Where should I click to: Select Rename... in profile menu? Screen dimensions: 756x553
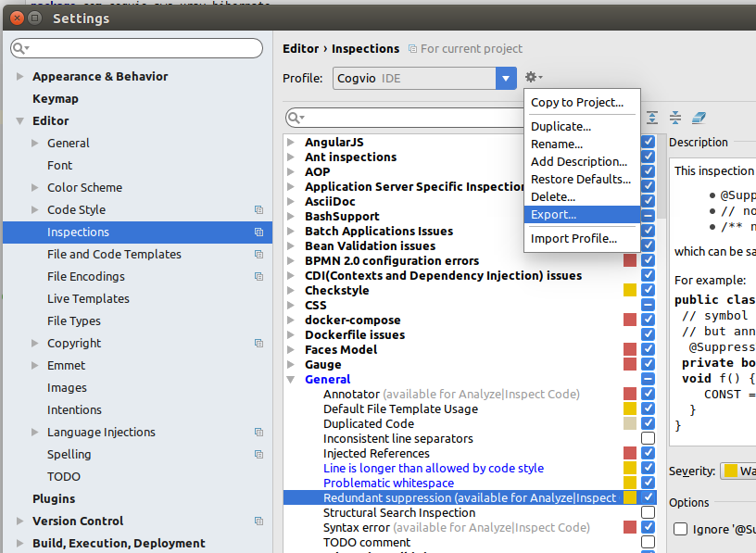[x=582, y=145]
